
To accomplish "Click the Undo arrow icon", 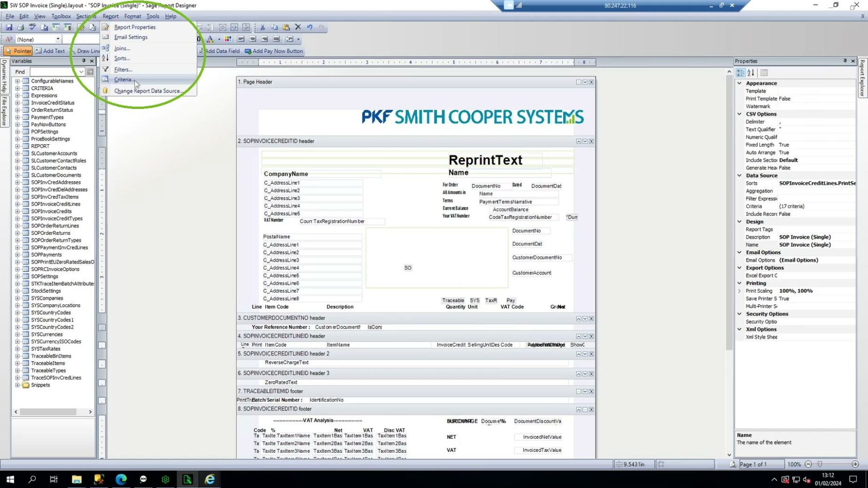I will click(x=310, y=27).
